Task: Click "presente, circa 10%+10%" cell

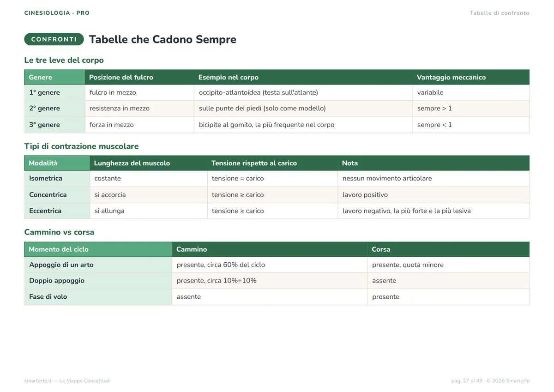Action: pyautogui.click(x=270, y=281)
